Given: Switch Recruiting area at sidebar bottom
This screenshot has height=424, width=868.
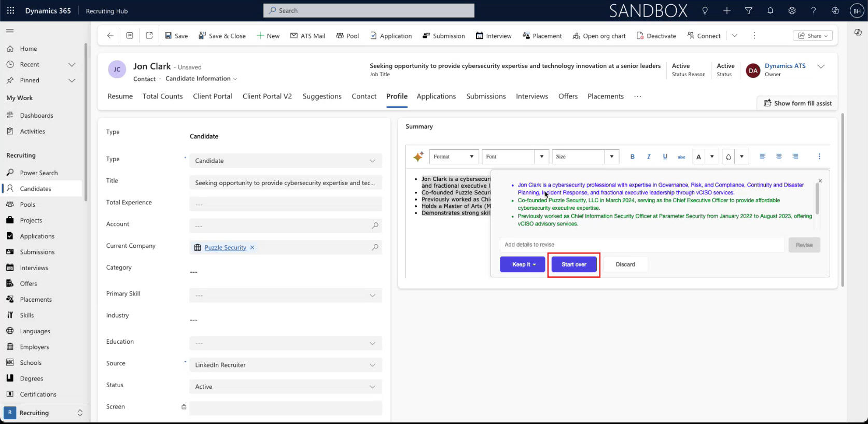Looking at the screenshot, I should (x=44, y=413).
